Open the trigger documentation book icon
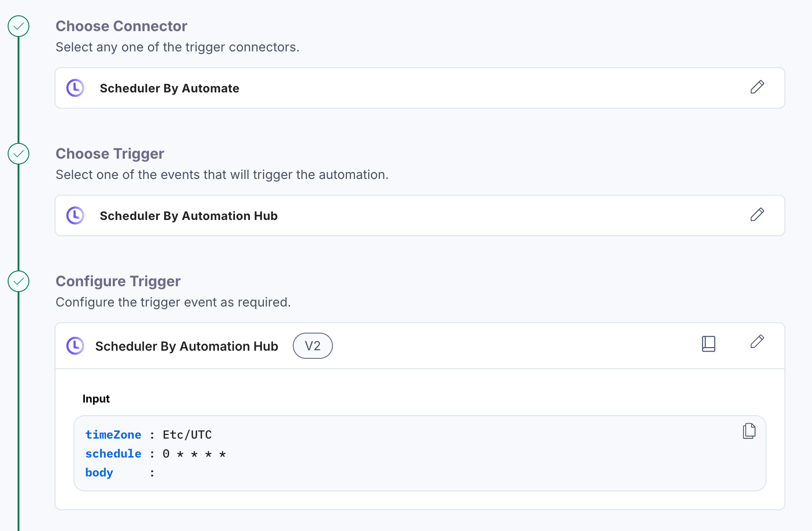 pyautogui.click(x=709, y=344)
